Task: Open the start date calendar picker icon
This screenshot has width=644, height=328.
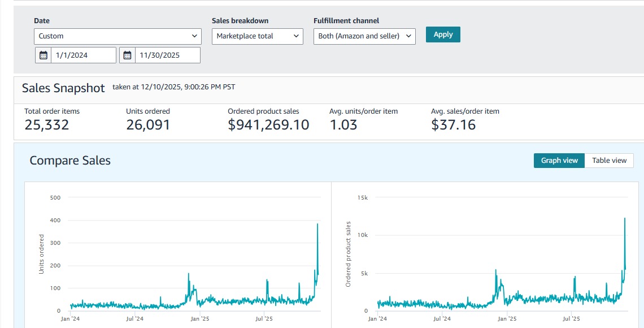Action: point(43,55)
